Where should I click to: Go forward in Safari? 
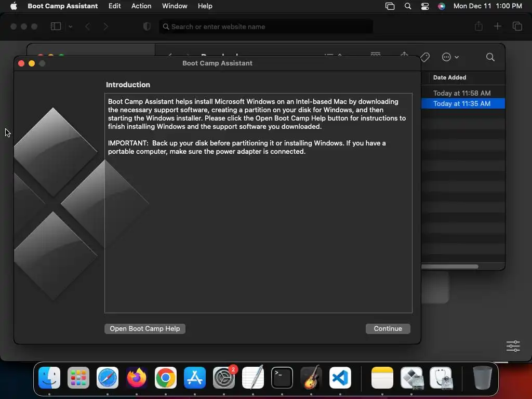click(105, 26)
